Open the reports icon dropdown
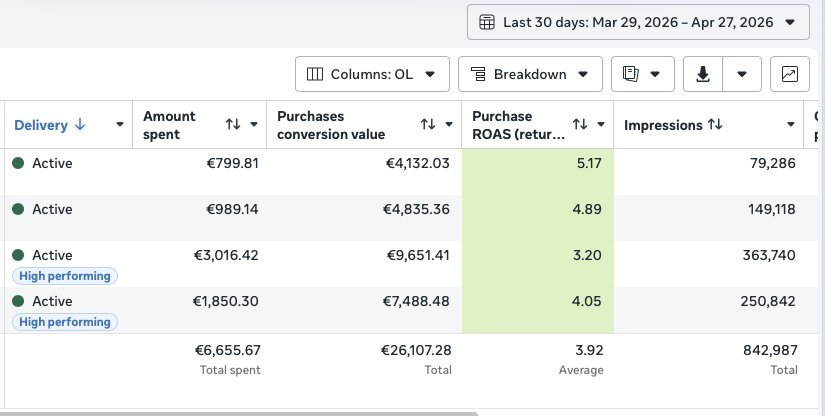The image size is (825, 416). click(642, 74)
